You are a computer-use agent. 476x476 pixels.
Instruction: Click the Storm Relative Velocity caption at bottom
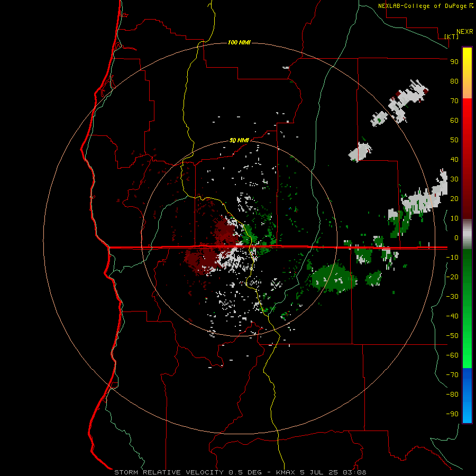tap(241, 472)
